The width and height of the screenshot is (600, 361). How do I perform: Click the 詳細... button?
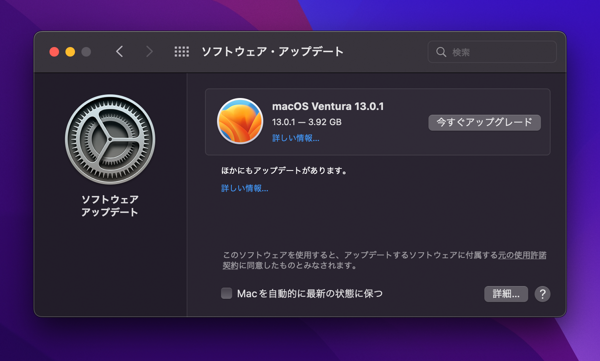(x=506, y=294)
